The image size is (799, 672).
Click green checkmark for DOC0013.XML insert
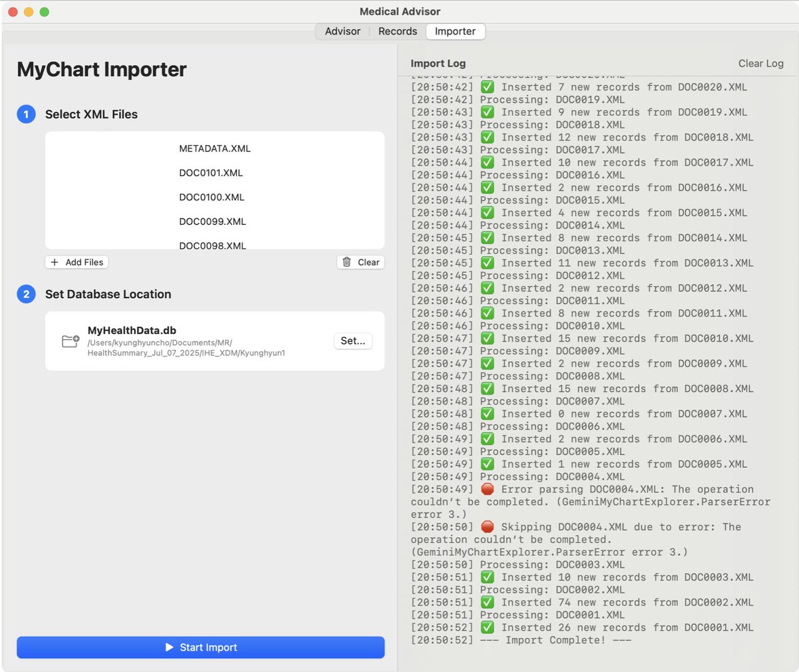(x=487, y=263)
